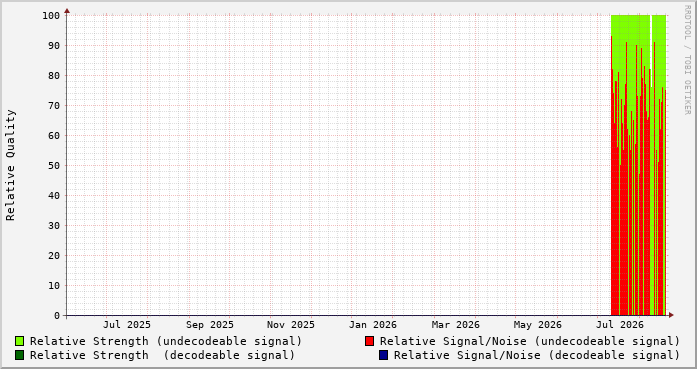697x369 pixels.
Task: Click the Mar 2026 axis label
Action: pyautogui.click(x=456, y=325)
